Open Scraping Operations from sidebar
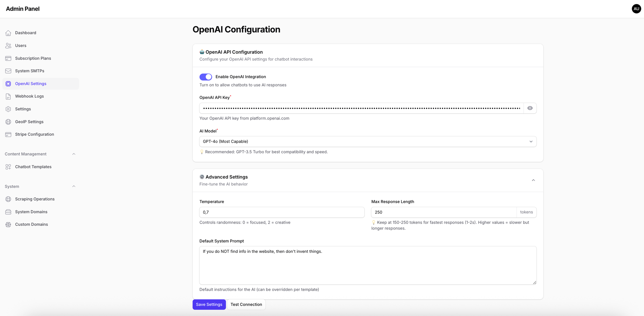The height and width of the screenshot is (316, 644). tap(35, 199)
